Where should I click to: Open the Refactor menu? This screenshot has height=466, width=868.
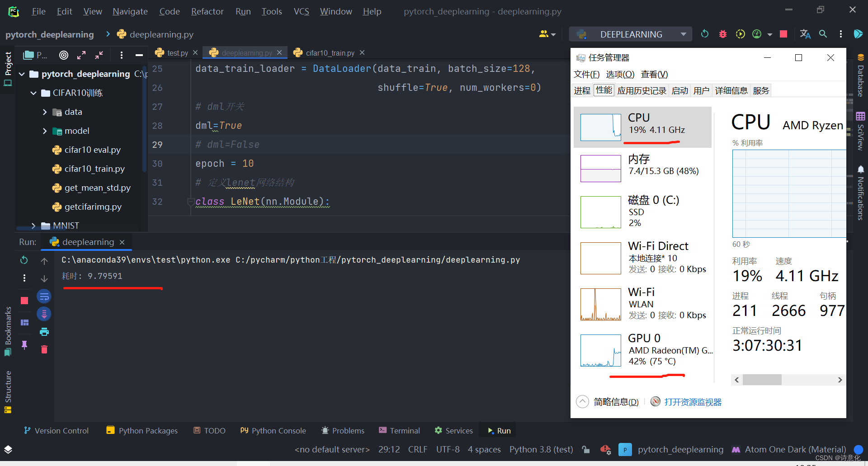(207, 11)
